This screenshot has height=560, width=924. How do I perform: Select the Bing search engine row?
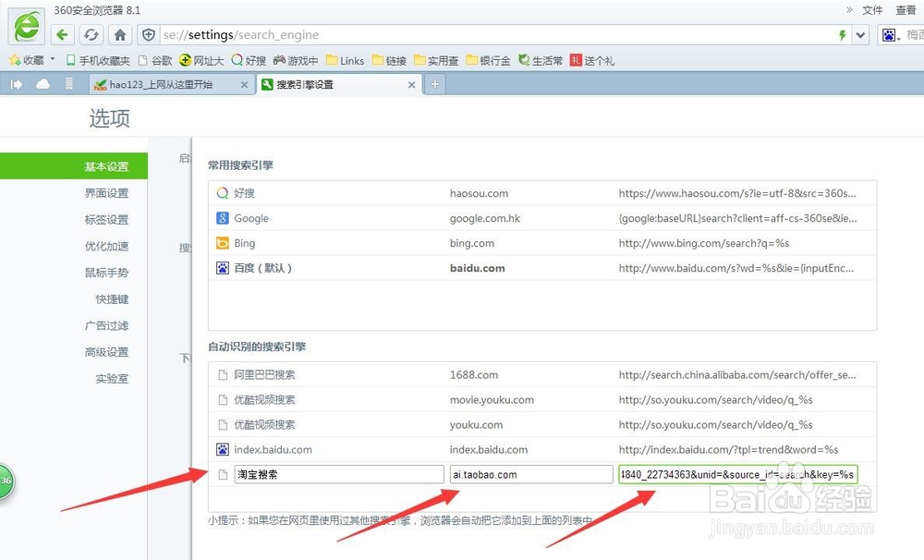click(x=542, y=243)
